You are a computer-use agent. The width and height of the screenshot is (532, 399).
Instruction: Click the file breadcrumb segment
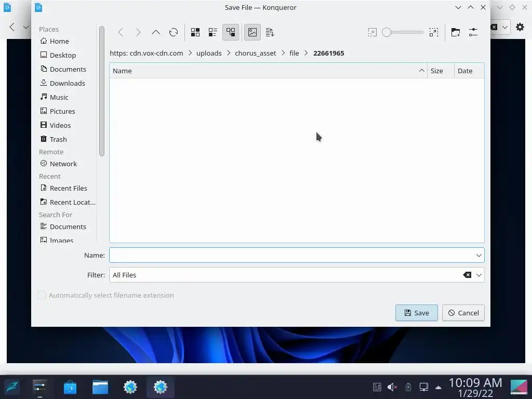click(x=294, y=54)
